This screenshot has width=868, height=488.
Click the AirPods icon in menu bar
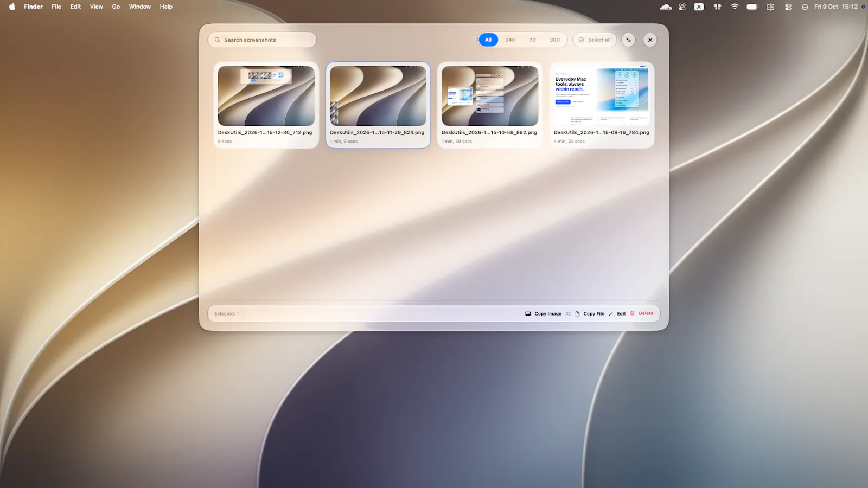click(717, 7)
